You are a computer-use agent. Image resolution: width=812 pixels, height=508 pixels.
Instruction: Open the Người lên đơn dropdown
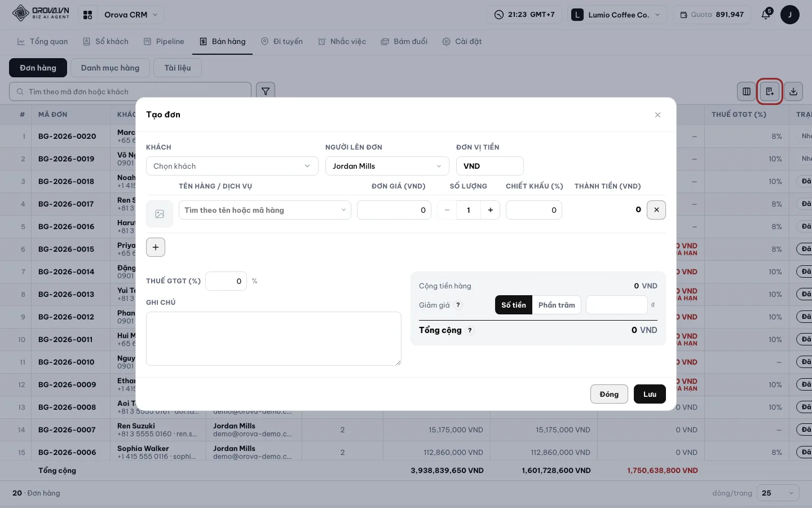387,166
